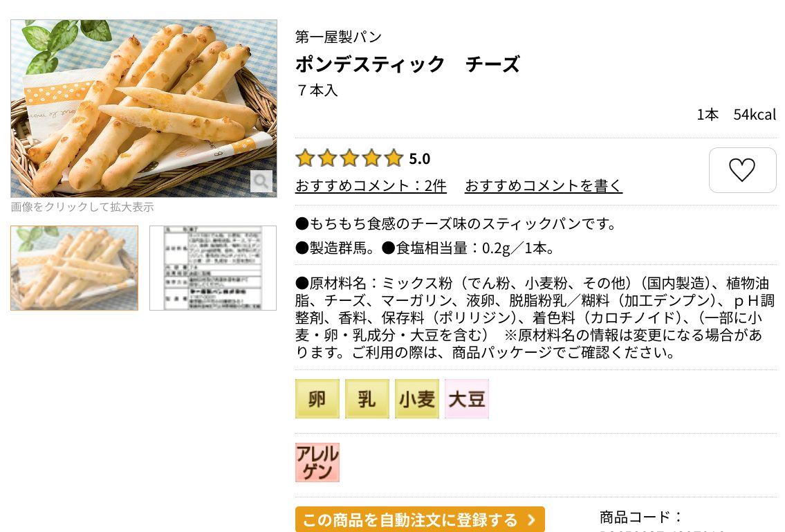Click the heart favorite button
This screenshot has width=785, height=532.
(742, 169)
